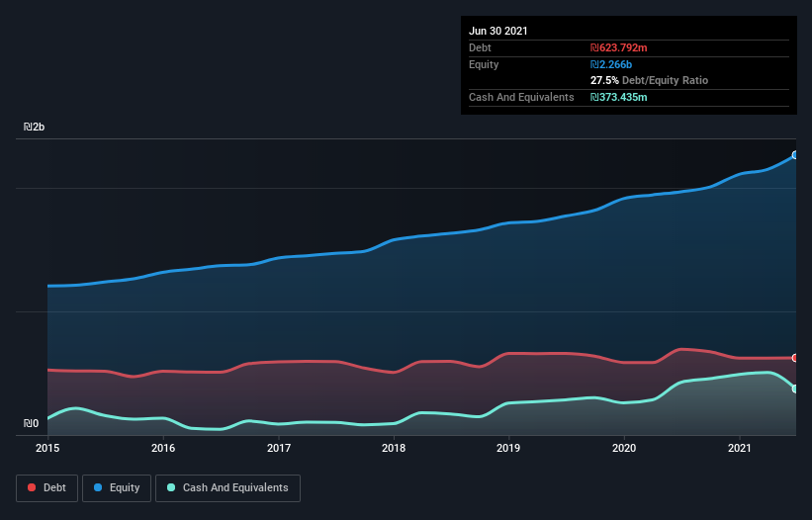The height and width of the screenshot is (520, 812).
Task: Click the ₪2b y-axis label
Action: tap(35, 127)
